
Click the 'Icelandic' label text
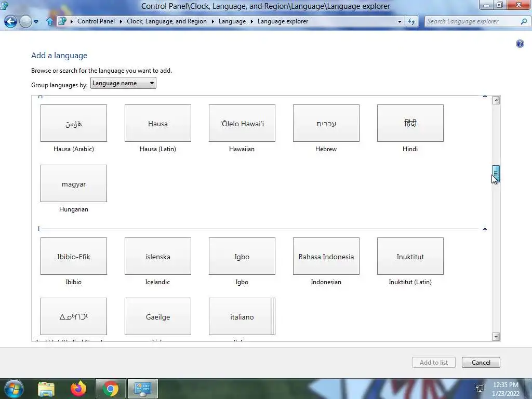coord(158,282)
